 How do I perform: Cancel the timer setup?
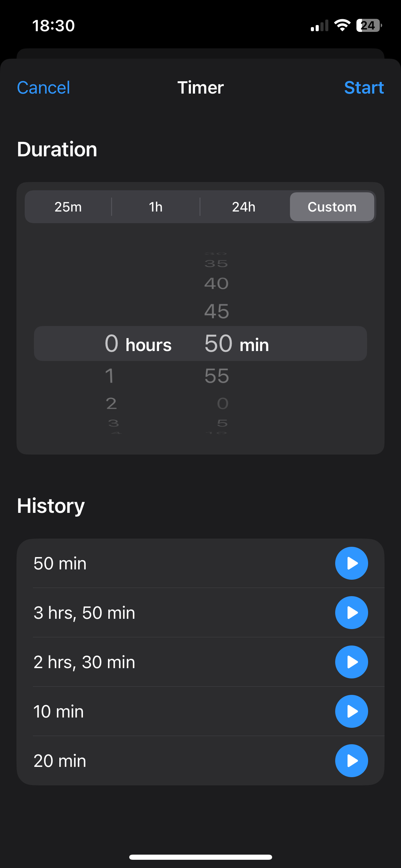(x=44, y=88)
